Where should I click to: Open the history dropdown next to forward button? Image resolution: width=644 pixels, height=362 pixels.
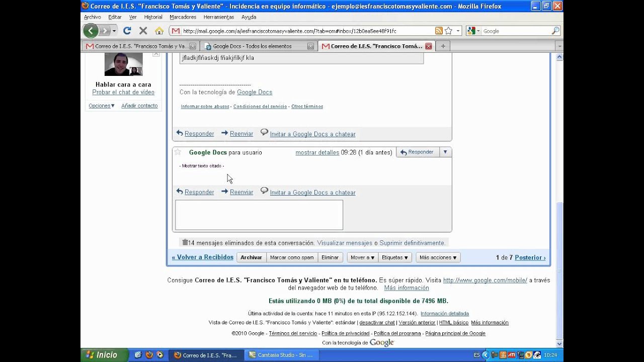point(114,31)
